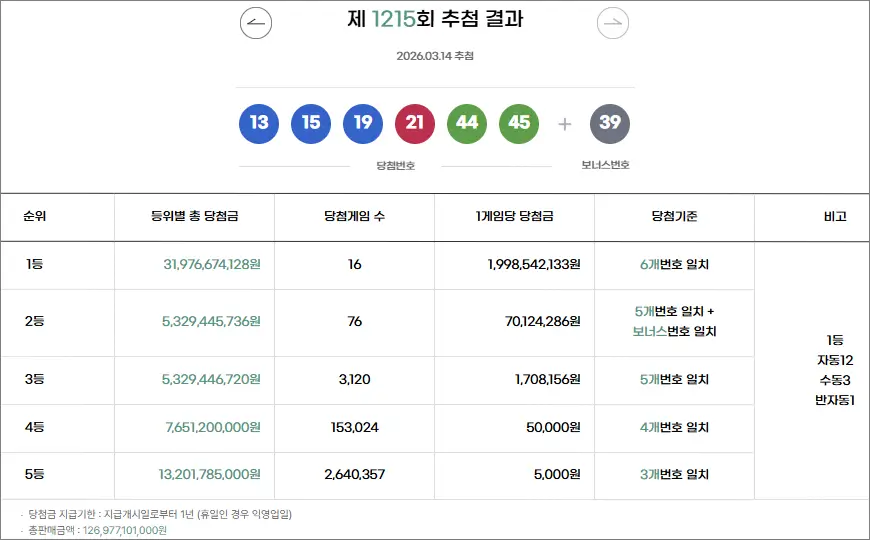Click winning number ball 13

259,123
